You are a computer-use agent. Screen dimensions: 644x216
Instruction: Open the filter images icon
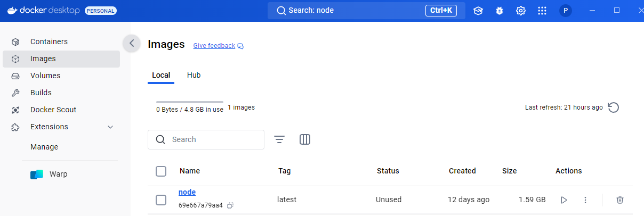pos(279,139)
